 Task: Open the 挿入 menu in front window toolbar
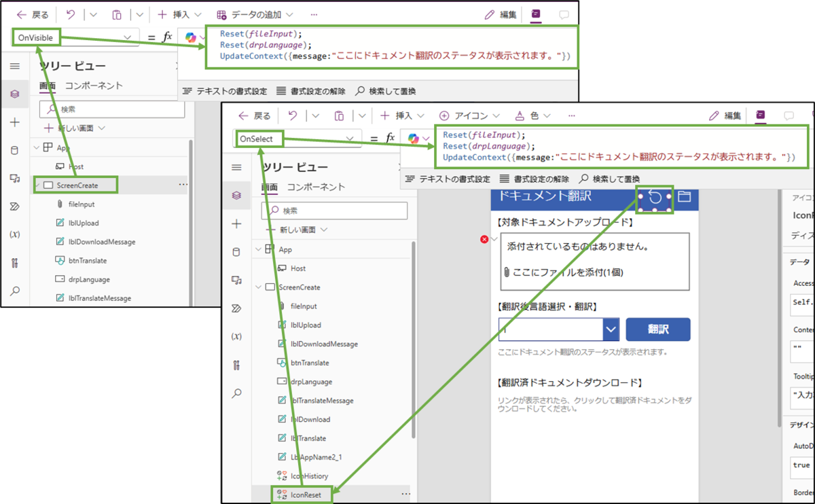pyautogui.click(x=402, y=115)
